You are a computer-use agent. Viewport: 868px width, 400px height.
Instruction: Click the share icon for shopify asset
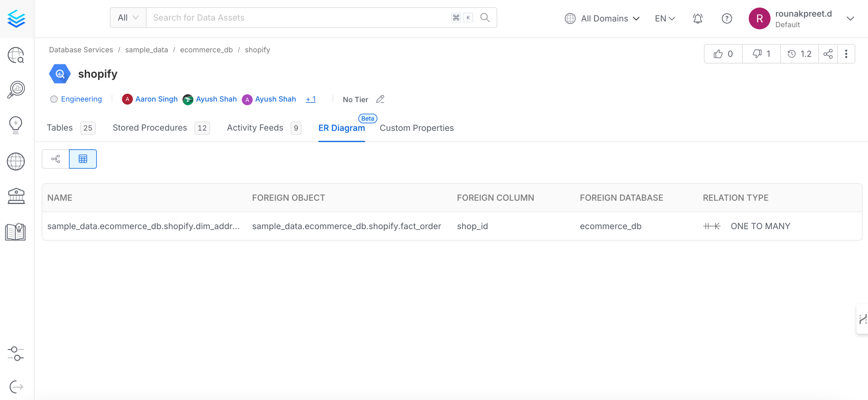tap(828, 54)
